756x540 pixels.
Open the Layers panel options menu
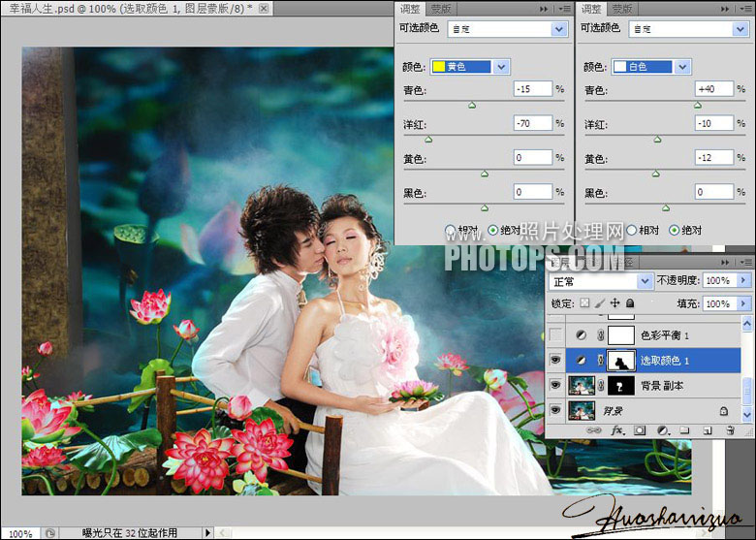pos(745,262)
